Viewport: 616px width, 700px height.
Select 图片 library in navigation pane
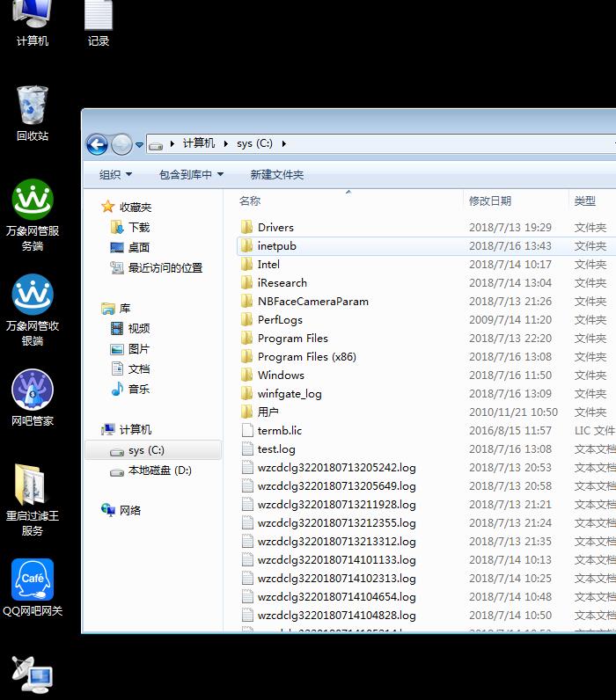130,348
